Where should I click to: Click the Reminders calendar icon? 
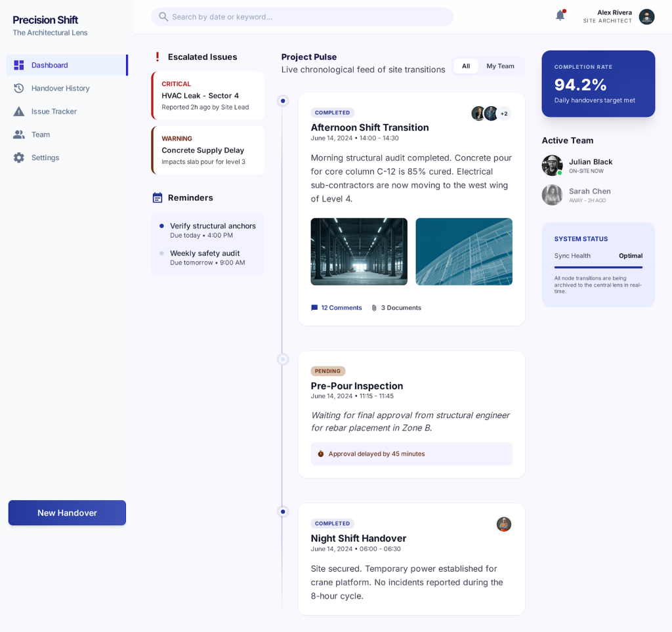point(157,198)
